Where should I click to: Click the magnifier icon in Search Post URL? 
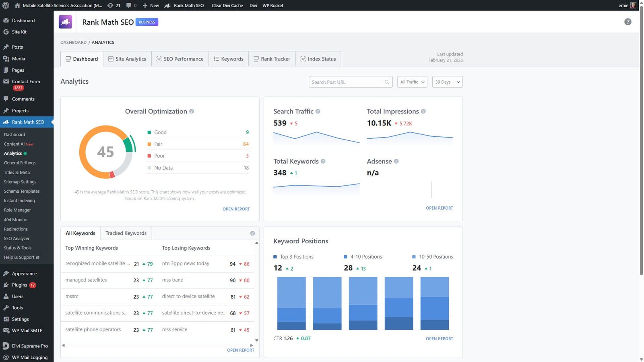[x=386, y=82]
